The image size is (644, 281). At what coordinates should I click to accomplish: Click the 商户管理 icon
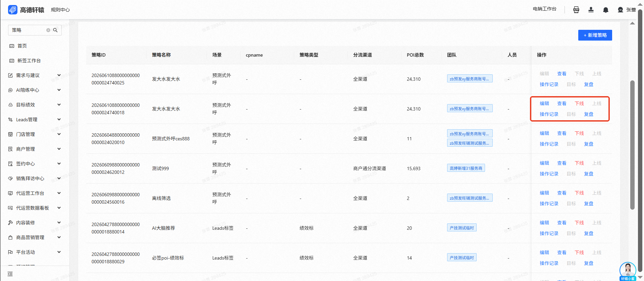(10, 149)
